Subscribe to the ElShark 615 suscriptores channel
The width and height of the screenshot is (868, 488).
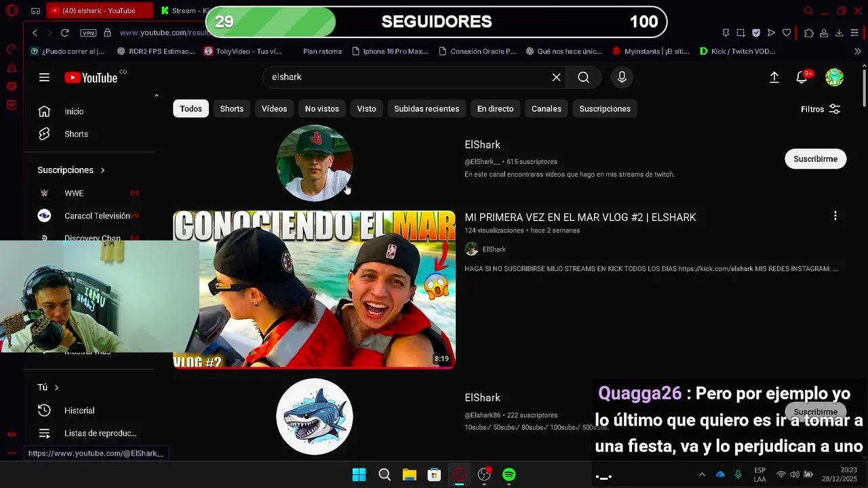pos(815,159)
